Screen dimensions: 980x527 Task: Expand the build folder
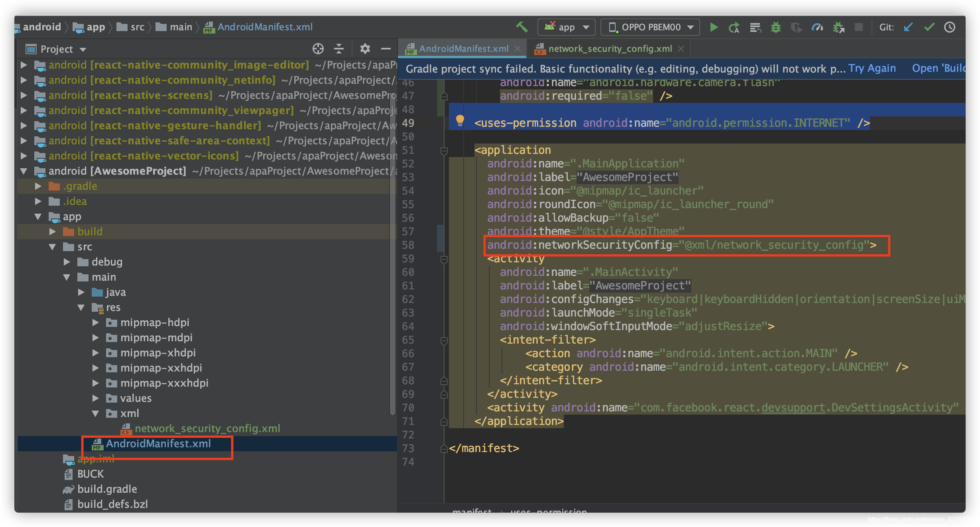[x=53, y=232]
